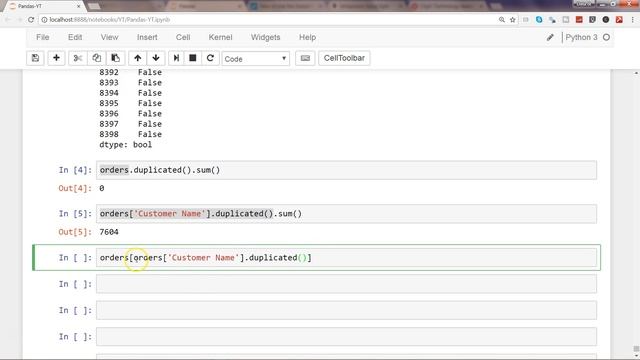Restart the kernel with circular arrow icon
This screenshot has height=360, width=640.
210,58
